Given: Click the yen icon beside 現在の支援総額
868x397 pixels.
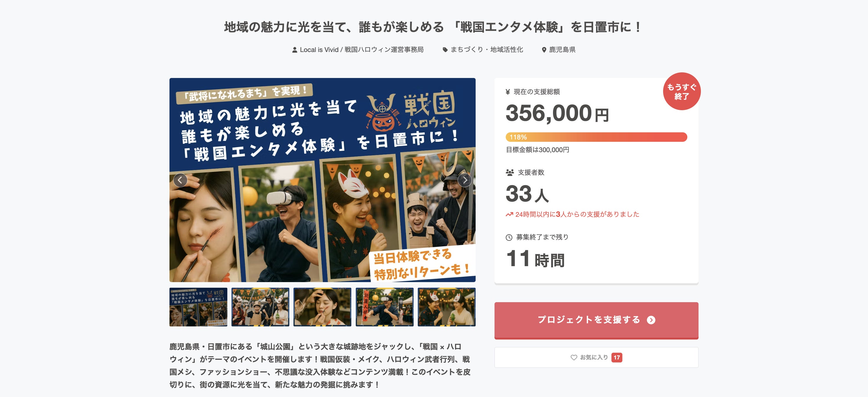Looking at the screenshot, I should [x=508, y=92].
